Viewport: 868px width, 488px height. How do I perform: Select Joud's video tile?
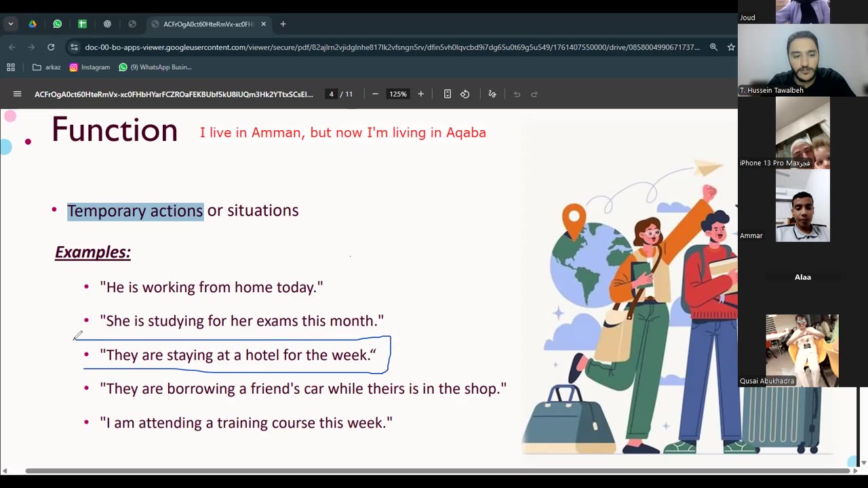(x=803, y=12)
